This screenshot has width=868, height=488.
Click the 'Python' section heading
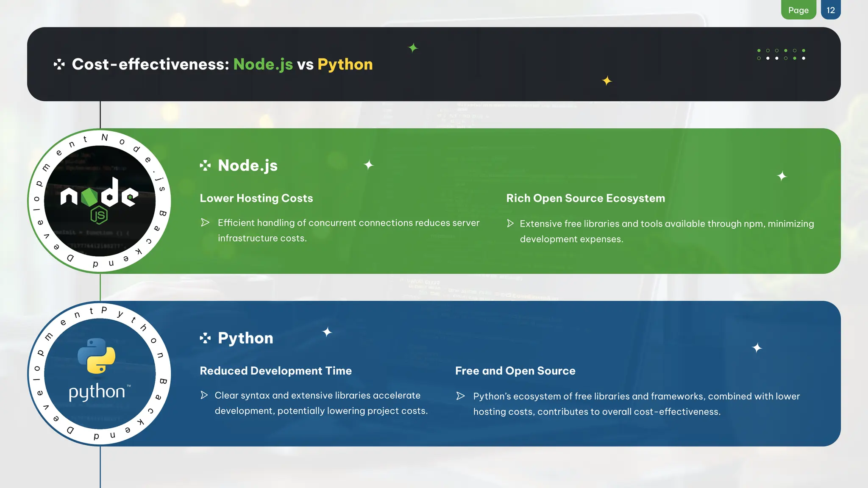tap(245, 338)
